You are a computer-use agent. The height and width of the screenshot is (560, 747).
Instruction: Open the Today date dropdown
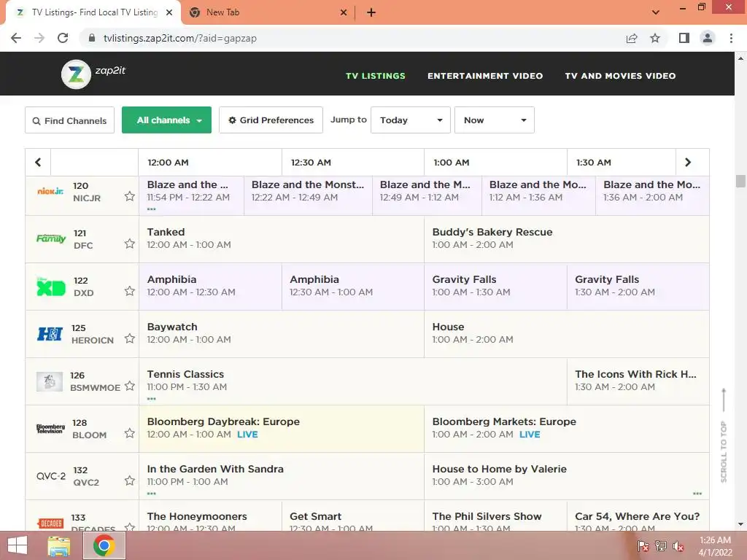(x=411, y=120)
